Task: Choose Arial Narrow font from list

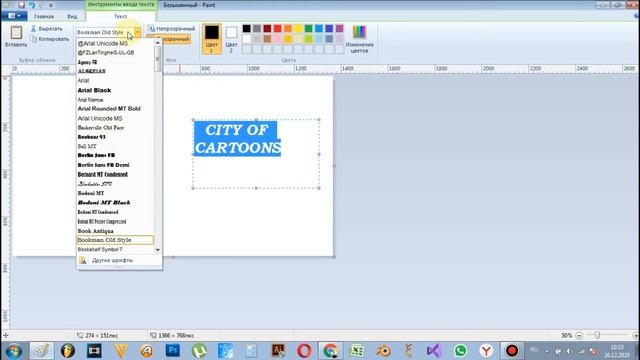Action: point(115,100)
